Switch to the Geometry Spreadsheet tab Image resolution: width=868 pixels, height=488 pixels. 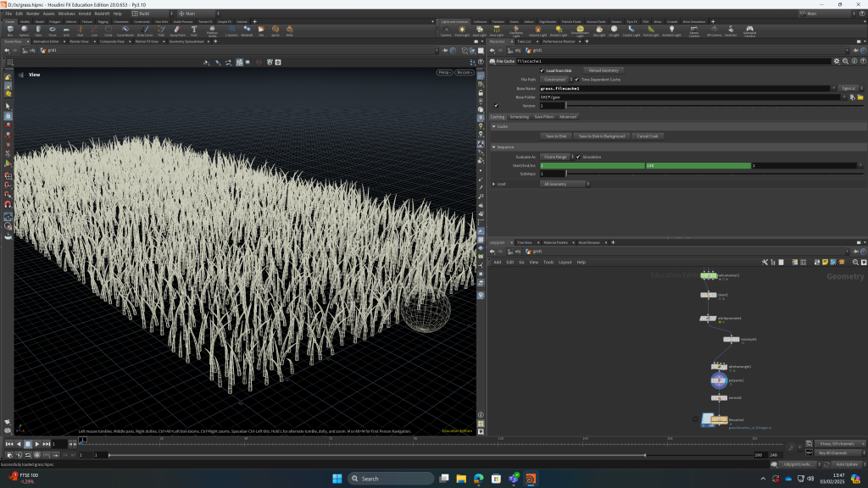pyautogui.click(x=186, y=42)
